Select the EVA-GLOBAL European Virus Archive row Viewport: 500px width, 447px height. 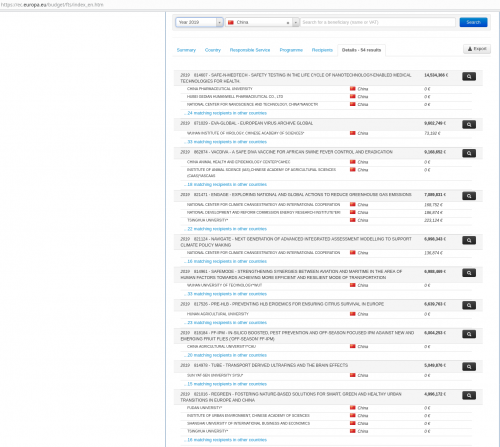(x=328, y=124)
